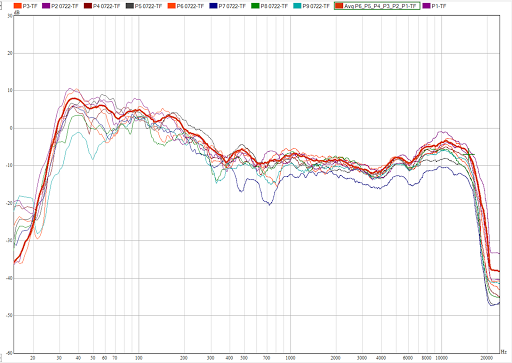Click the 1000 tick on the frequency axis
512x363 pixels.
point(290,358)
